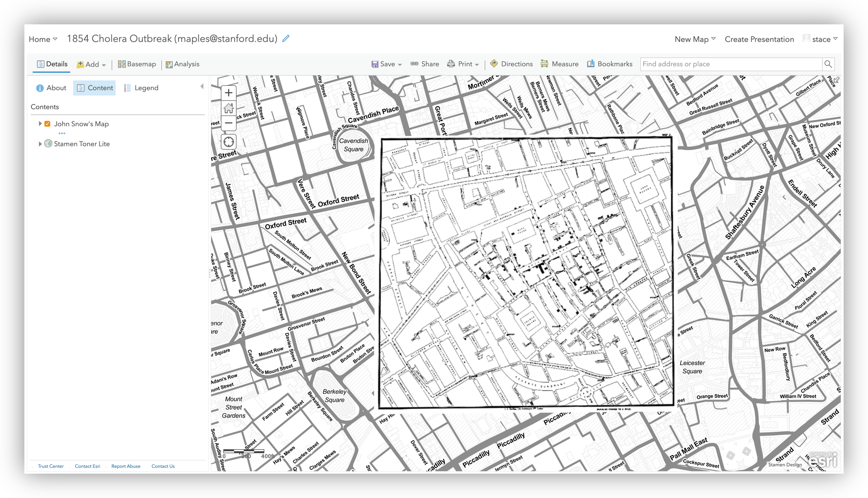Image resolution: width=868 pixels, height=498 pixels.
Task: Open the Save dropdown
Action: pyautogui.click(x=387, y=64)
